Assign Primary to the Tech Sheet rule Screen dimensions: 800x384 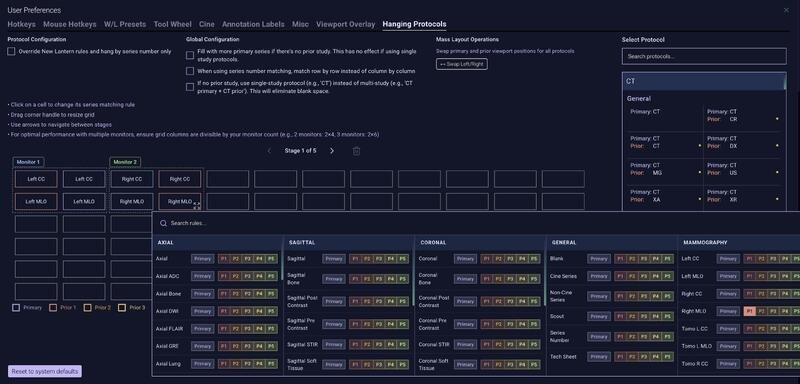pyautogui.click(x=598, y=357)
